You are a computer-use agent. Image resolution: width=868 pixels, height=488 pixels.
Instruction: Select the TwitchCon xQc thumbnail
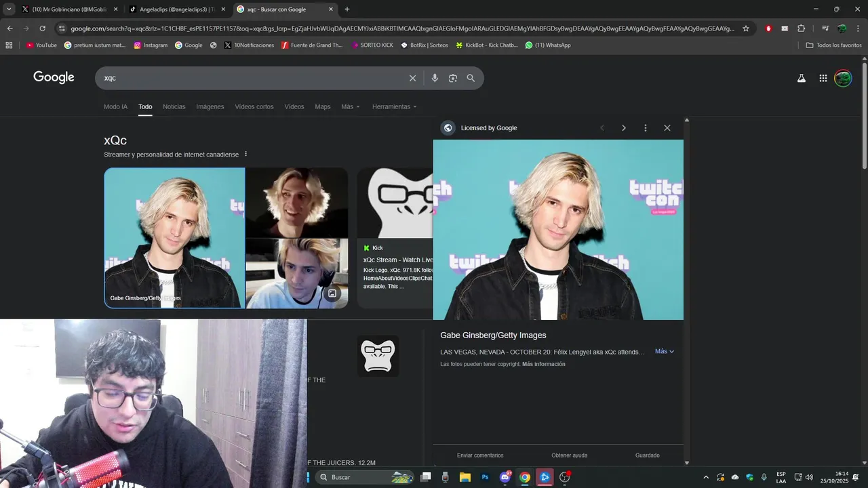174,238
